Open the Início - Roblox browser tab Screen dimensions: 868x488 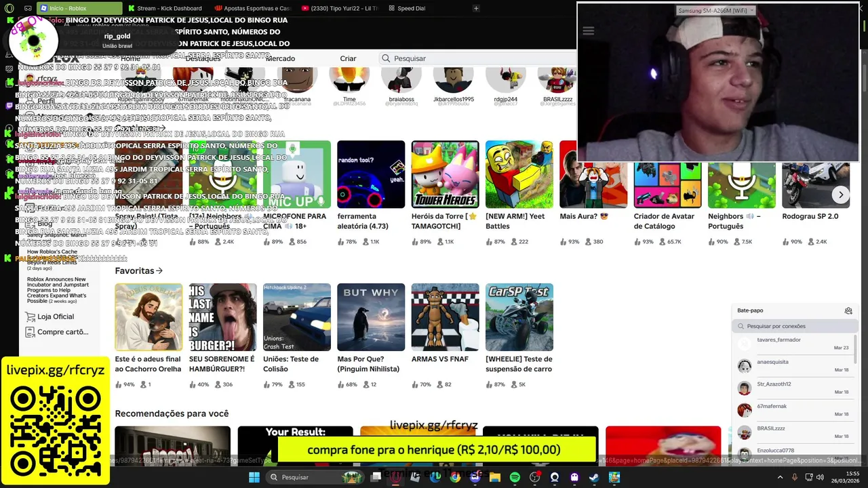click(x=80, y=8)
